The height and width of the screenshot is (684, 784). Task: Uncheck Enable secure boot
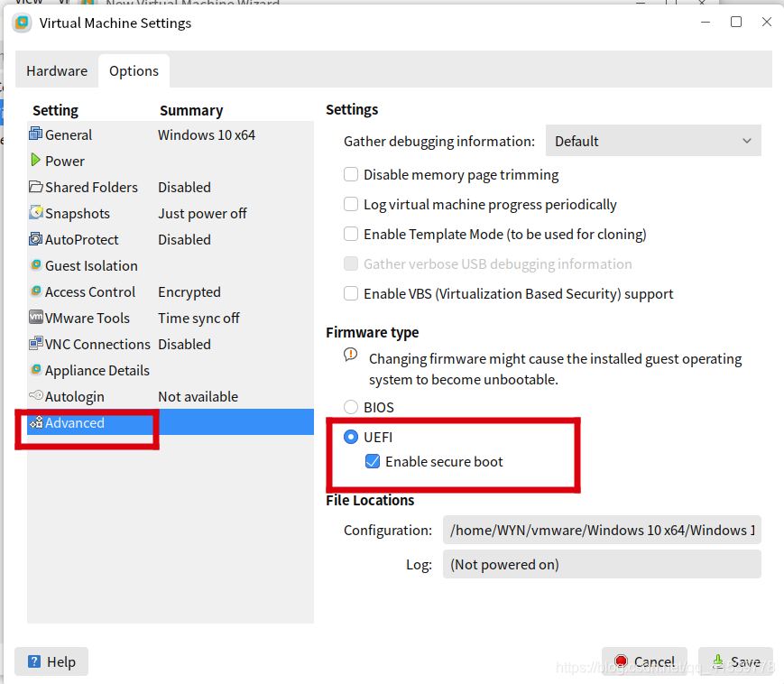click(x=373, y=461)
